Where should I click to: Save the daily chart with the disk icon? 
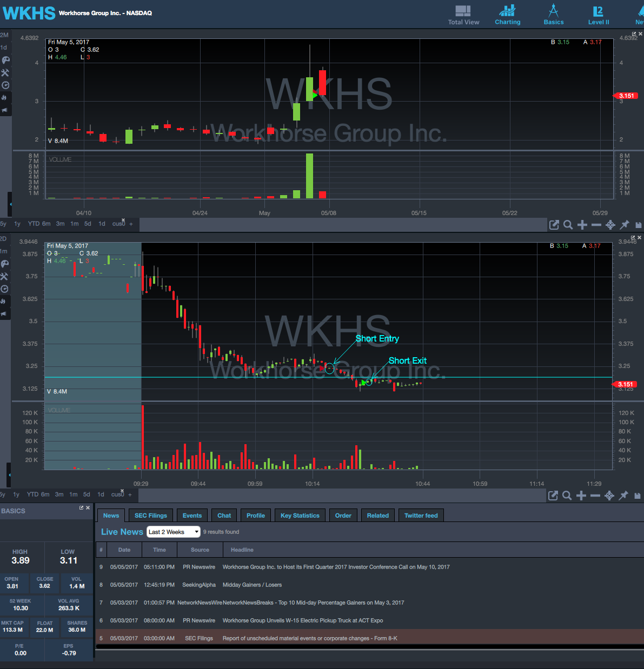pyautogui.click(x=639, y=225)
